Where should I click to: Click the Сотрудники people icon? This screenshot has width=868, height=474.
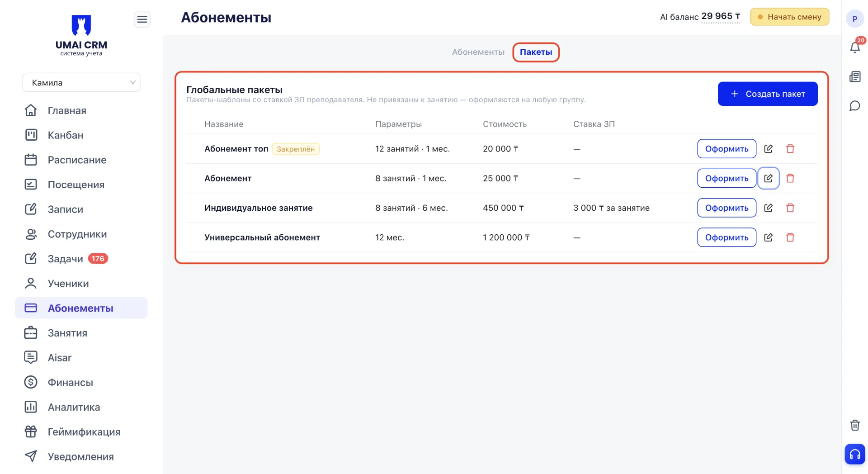pyautogui.click(x=31, y=234)
